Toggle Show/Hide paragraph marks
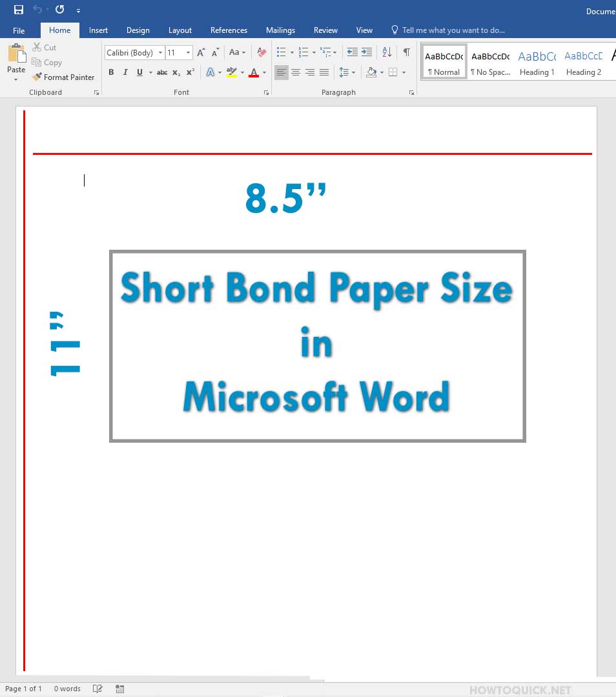The width and height of the screenshot is (616, 697). [407, 52]
